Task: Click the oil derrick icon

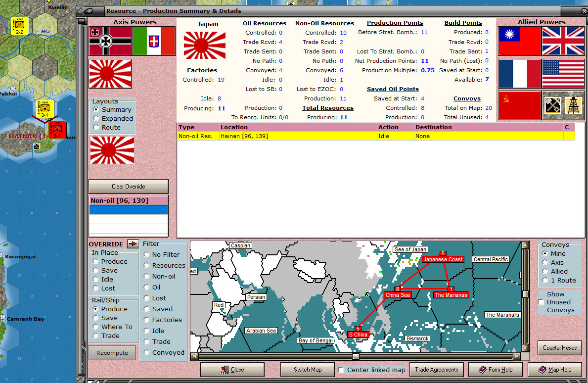Action: 574,105
